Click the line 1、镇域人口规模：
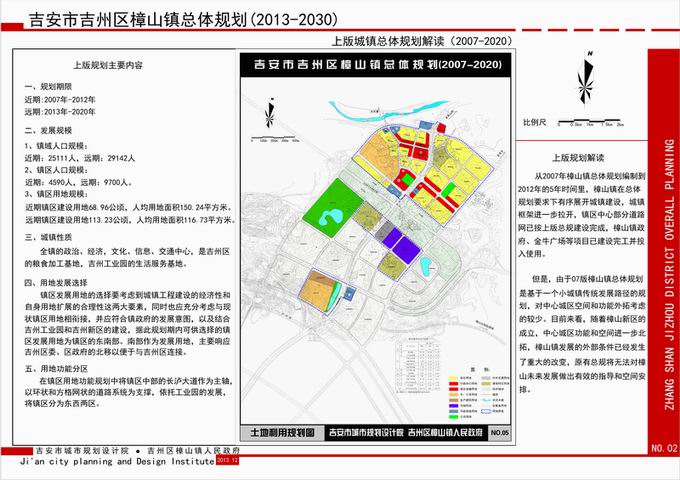 (x=56, y=146)
